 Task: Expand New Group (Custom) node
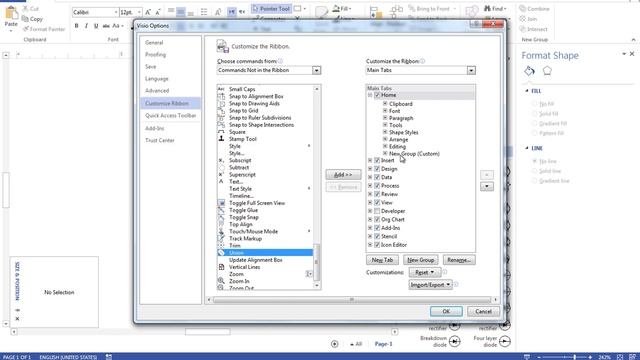click(385, 154)
